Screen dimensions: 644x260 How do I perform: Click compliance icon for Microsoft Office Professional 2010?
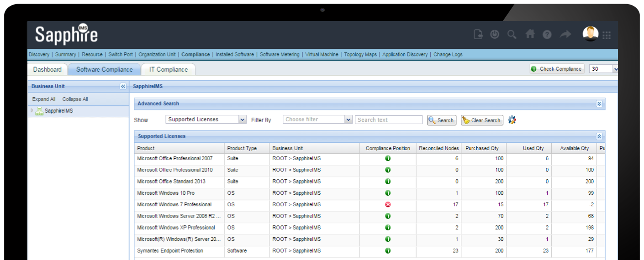(x=388, y=170)
